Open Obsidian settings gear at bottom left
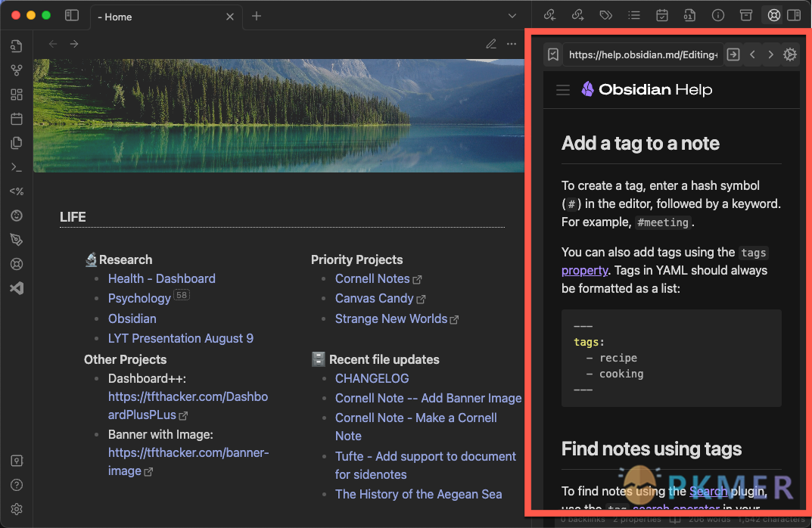 pos(17,509)
